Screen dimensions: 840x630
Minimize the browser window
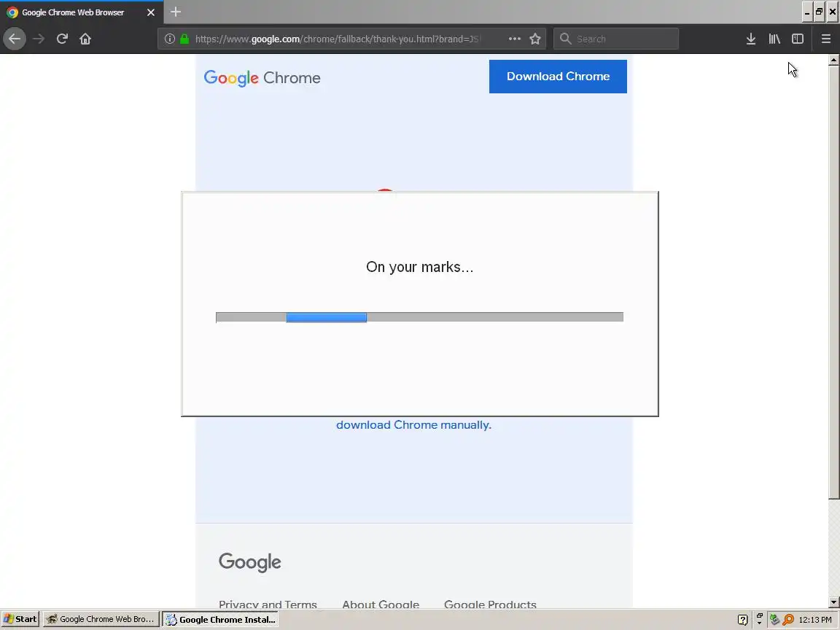[807, 12]
